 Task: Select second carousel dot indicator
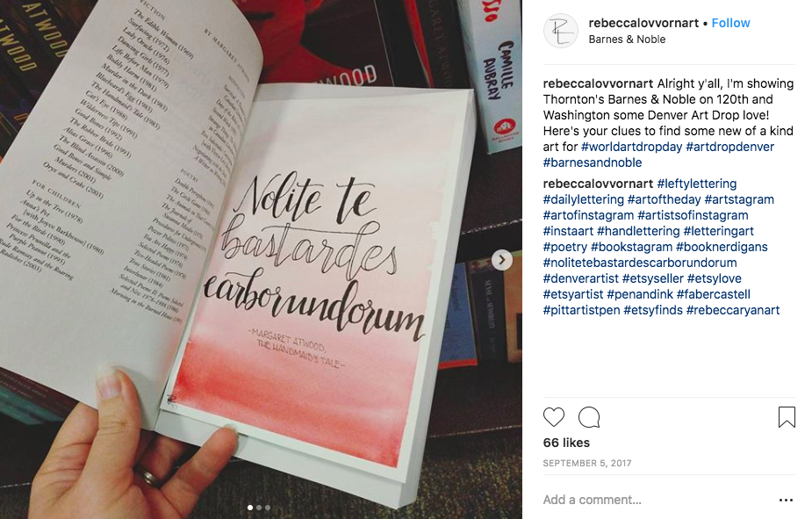pos(259,508)
